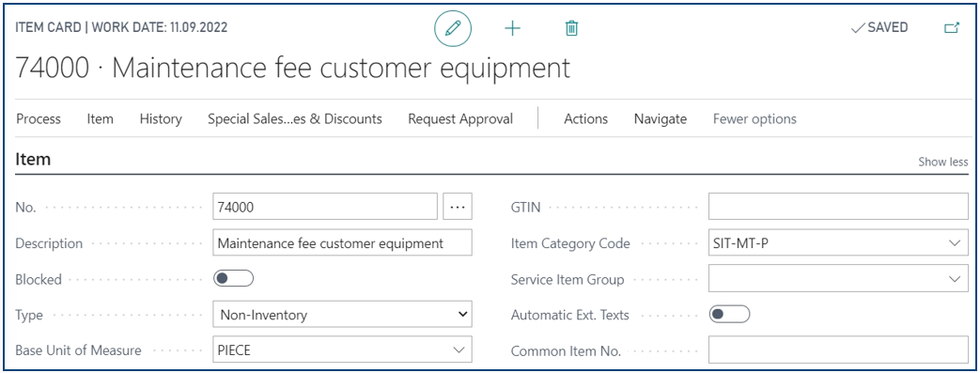The image size is (980, 373).
Task: Open the Actions menu
Action: [585, 118]
